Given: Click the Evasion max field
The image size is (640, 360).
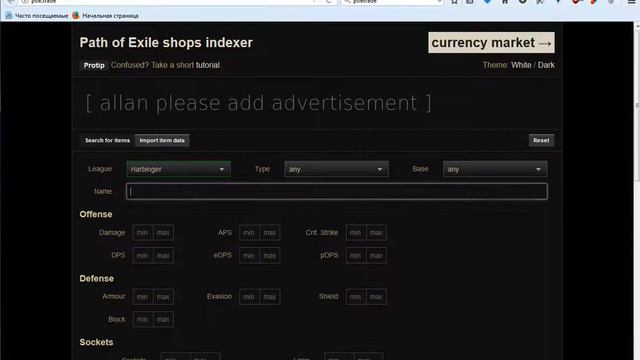Looking at the screenshot, I should [270, 297].
